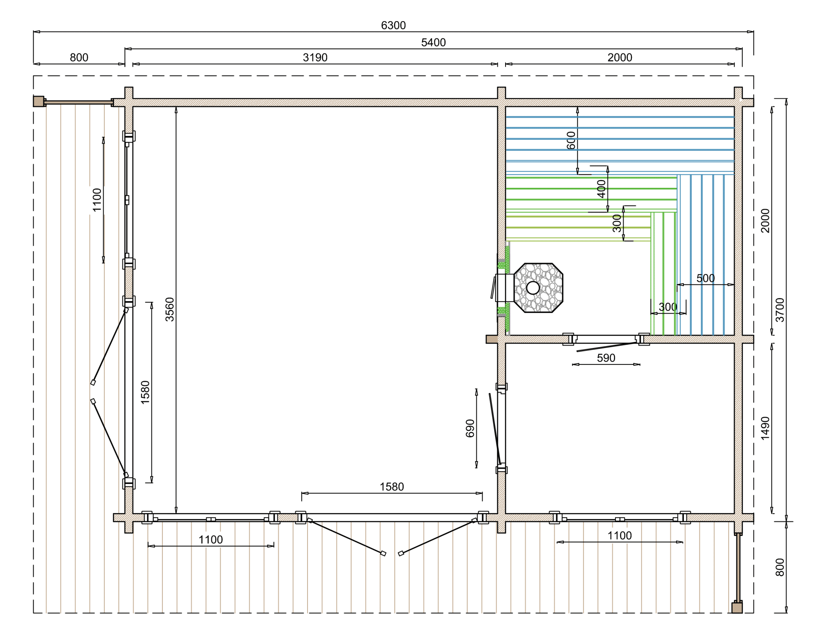The image size is (819, 644).
Task: Click the vertical 300 bench dimension
Action: 617,223
